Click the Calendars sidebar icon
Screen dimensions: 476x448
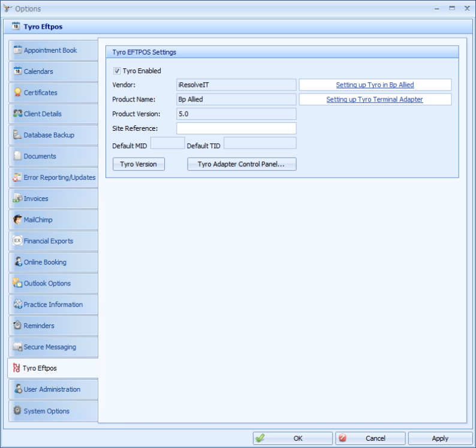pyautogui.click(x=17, y=71)
